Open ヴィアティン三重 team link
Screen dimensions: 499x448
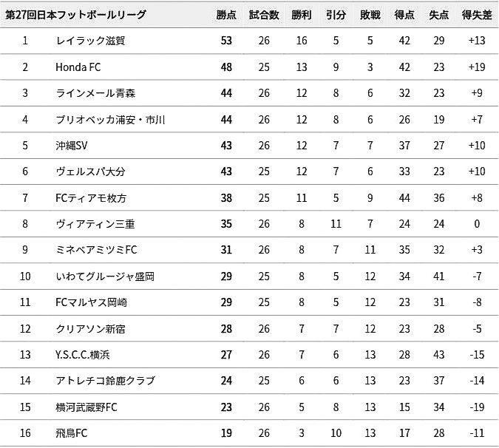95,224
